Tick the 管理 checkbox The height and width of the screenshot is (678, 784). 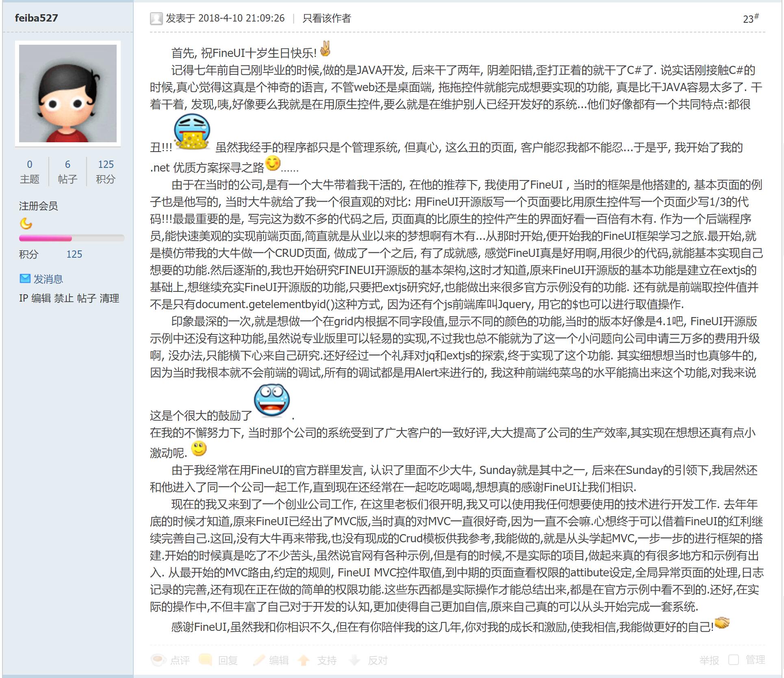[733, 660]
